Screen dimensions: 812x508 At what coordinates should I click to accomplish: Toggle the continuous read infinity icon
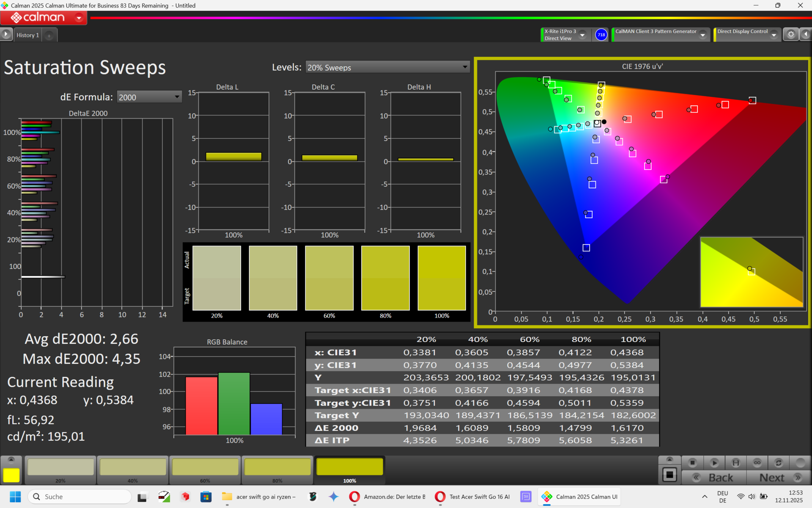[x=757, y=463]
